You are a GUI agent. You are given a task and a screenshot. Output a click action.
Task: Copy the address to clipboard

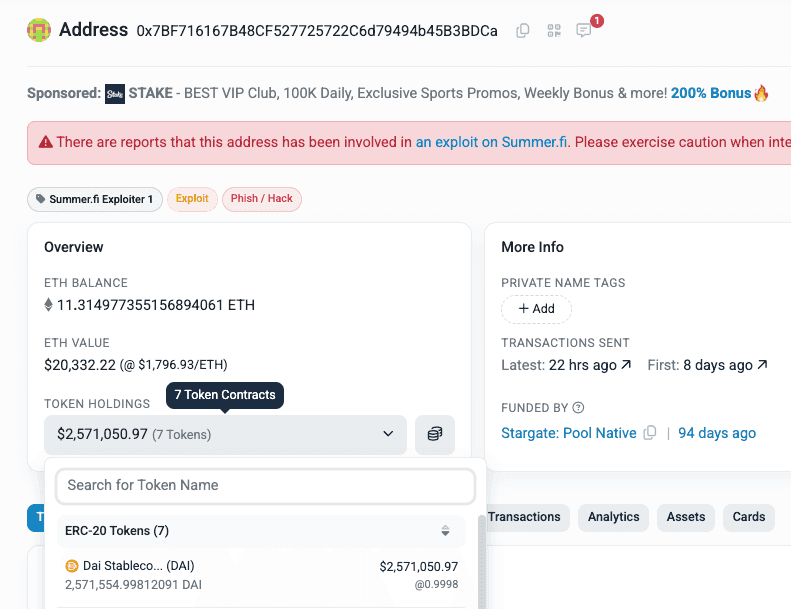[523, 31]
